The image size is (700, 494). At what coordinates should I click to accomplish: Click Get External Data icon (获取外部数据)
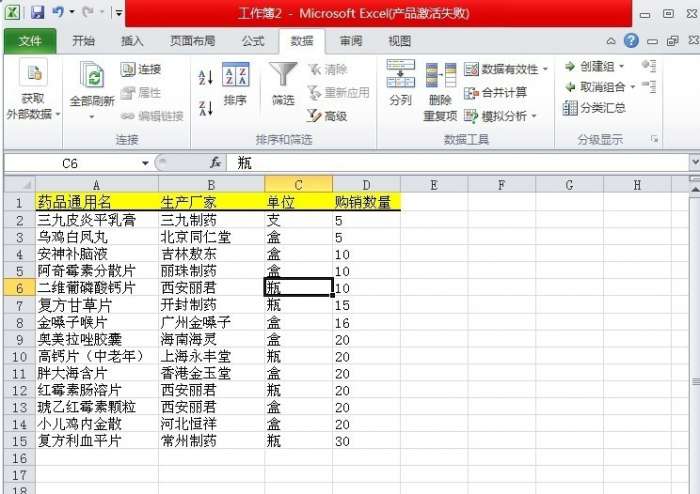tap(33, 89)
